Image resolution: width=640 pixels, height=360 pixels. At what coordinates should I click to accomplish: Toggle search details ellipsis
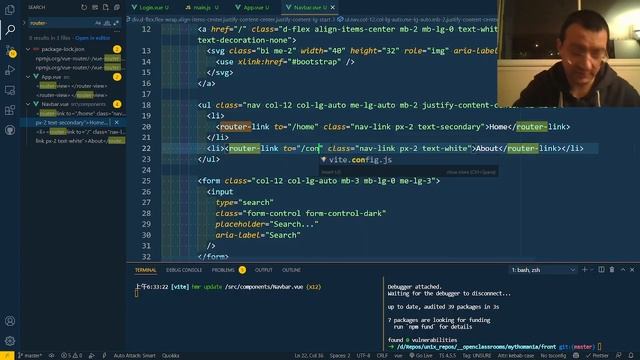pos(117,31)
